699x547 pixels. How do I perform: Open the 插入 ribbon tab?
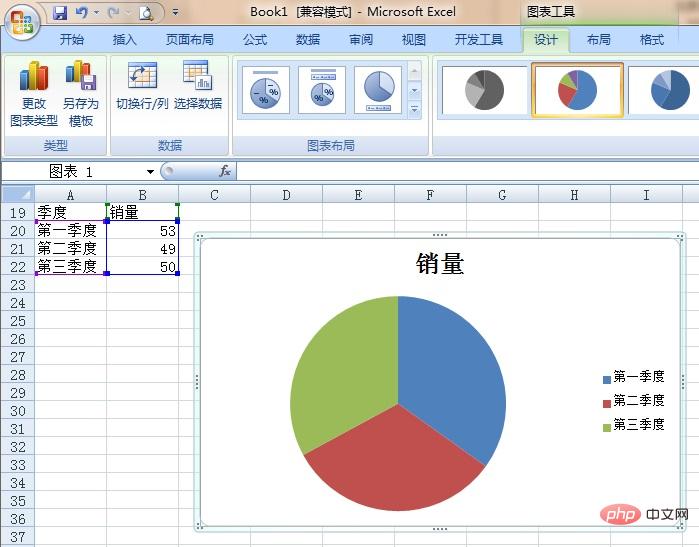pyautogui.click(x=124, y=40)
